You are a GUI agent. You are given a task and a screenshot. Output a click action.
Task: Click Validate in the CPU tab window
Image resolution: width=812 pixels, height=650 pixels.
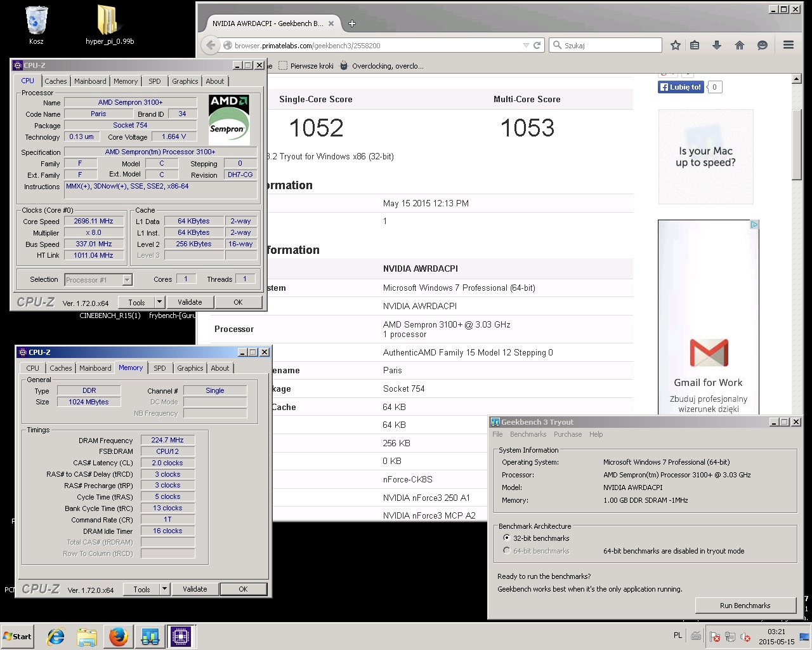coord(190,302)
